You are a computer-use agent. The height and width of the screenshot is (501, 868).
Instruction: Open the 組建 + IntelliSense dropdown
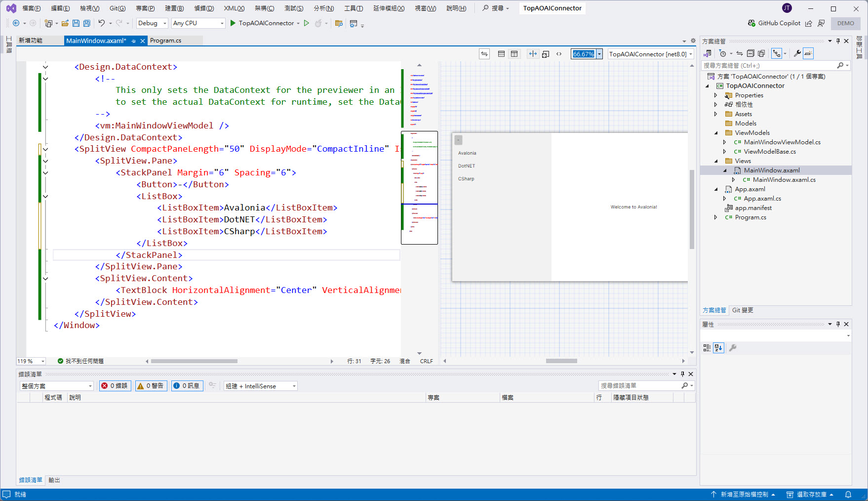261,386
